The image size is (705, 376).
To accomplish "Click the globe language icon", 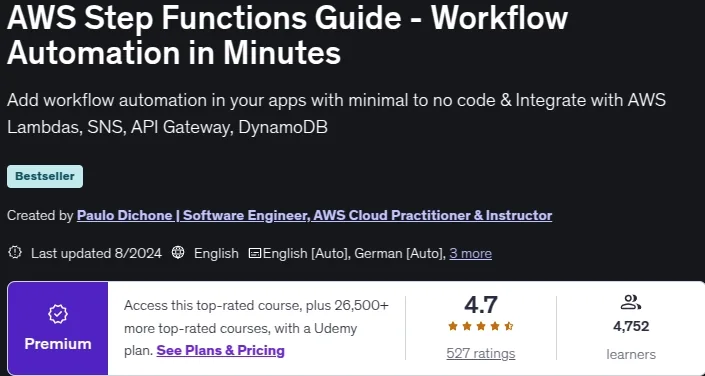I will pyautogui.click(x=178, y=253).
